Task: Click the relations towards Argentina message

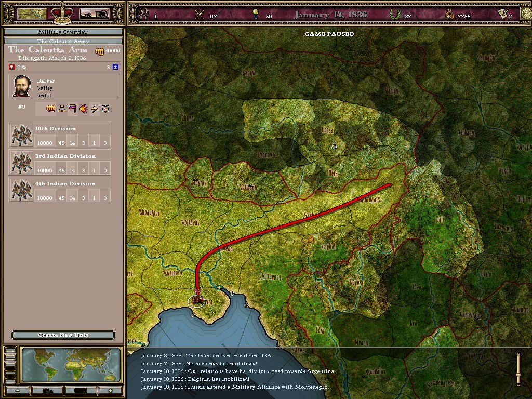Action: [238, 371]
